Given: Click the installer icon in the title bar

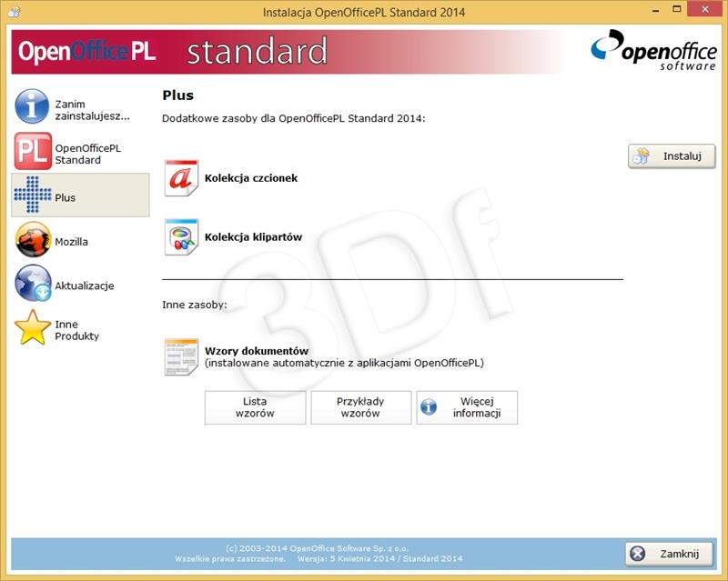Looking at the screenshot, I should [x=14, y=11].
